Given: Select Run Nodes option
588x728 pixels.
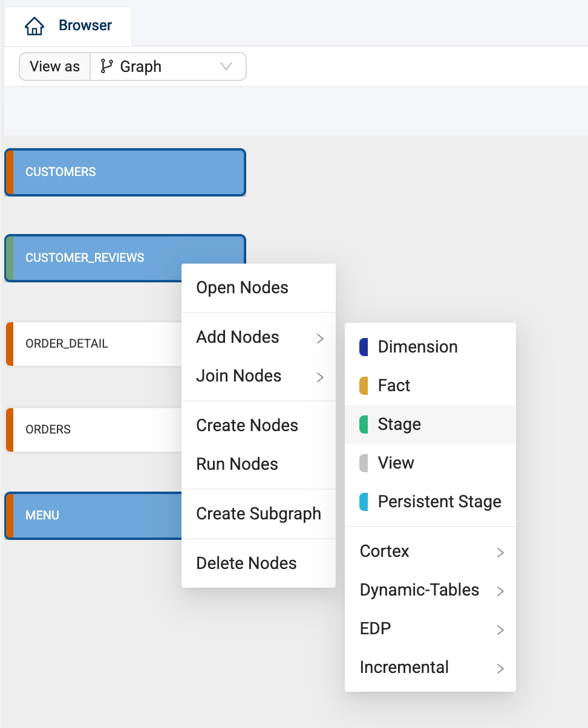Looking at the screenshot, I should [x=237, y=464].
